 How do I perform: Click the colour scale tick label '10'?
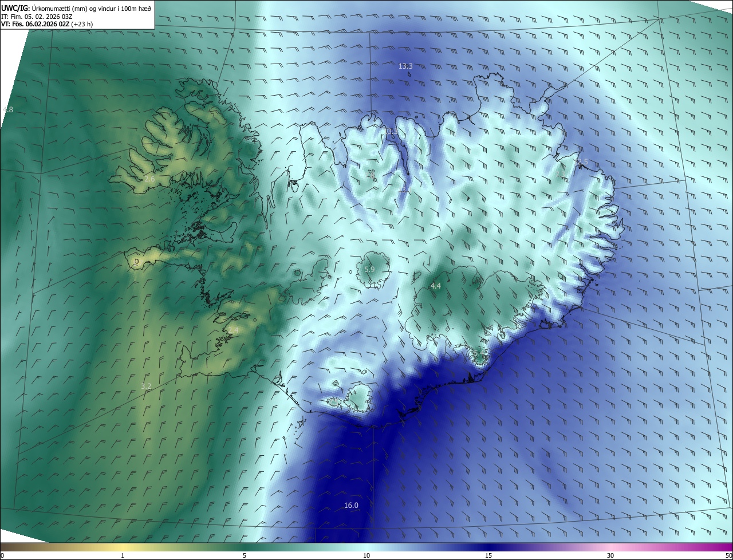coord(366,555)
